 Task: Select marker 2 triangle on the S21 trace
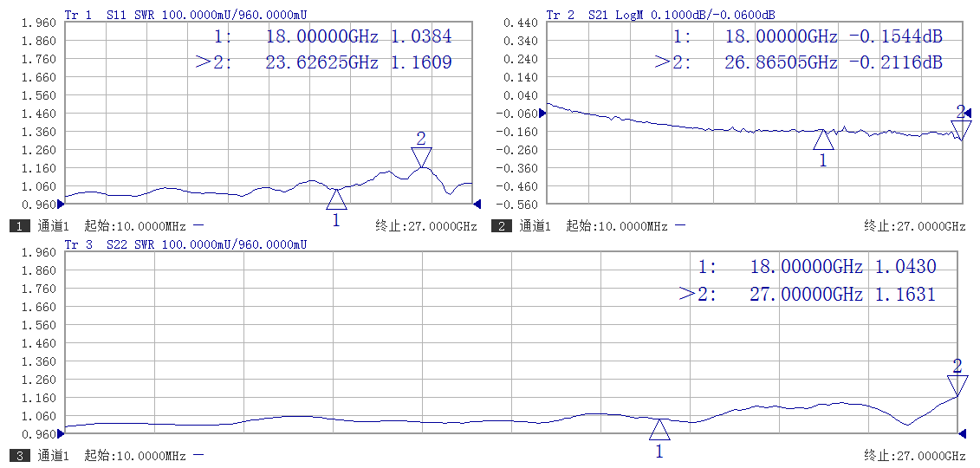pos(960,129)
